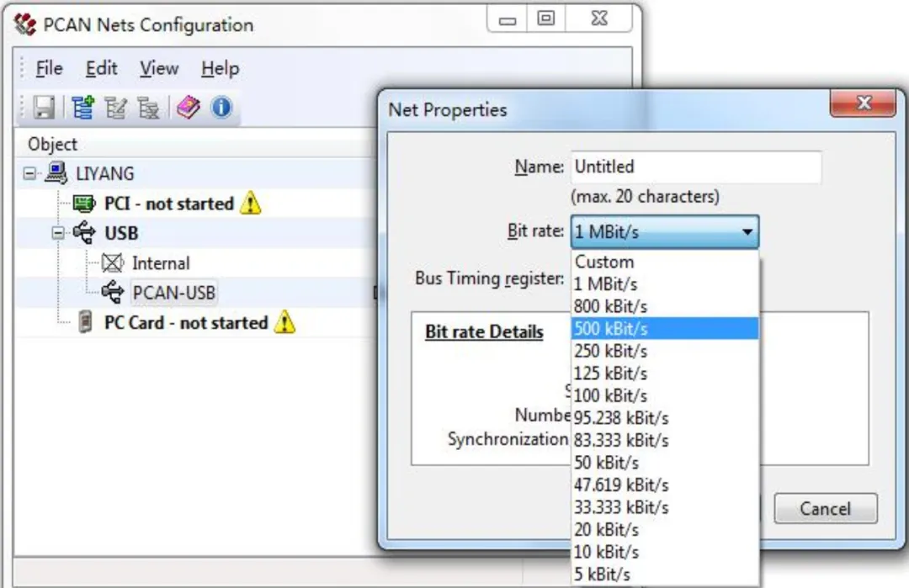Viewport: 909px width, 588px height.
Task: Click the warning icon beside PC Card
Action: pos(284,322)
